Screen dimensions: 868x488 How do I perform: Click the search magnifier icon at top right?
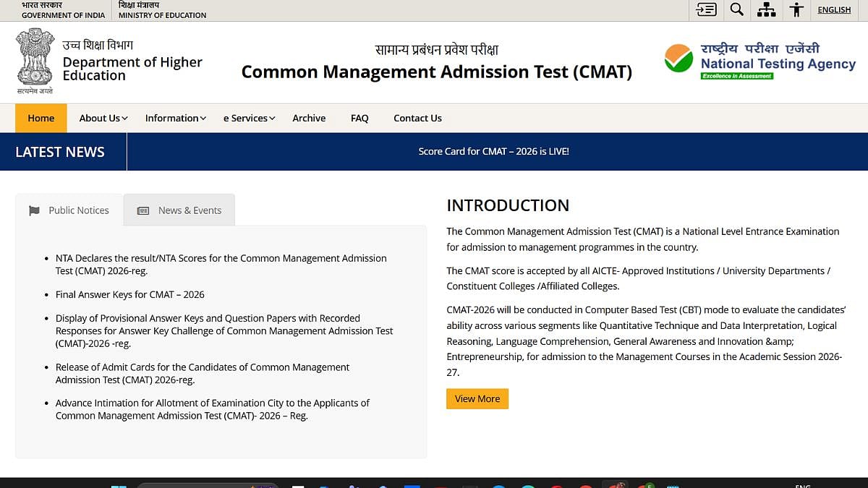pos(736,10)
